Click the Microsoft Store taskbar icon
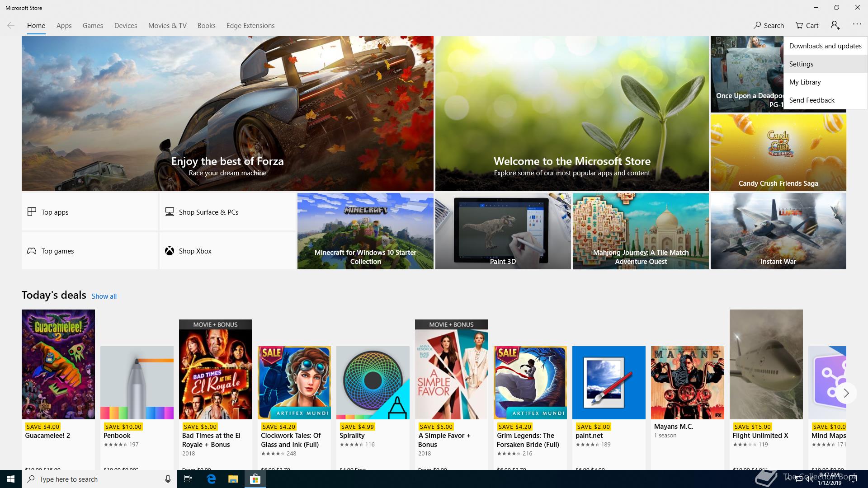The image size is (868, 488). 255,479
